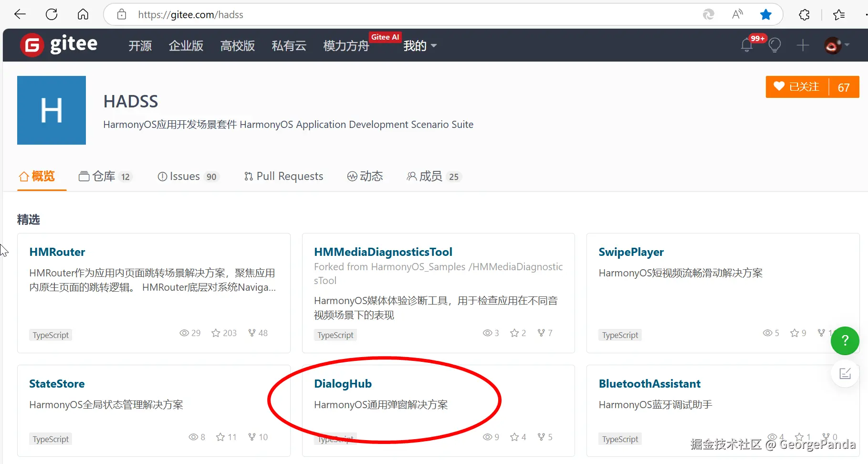Switch to the 动态 tab
The width and height of the screenshot is (868, 464).
point(365,177)
